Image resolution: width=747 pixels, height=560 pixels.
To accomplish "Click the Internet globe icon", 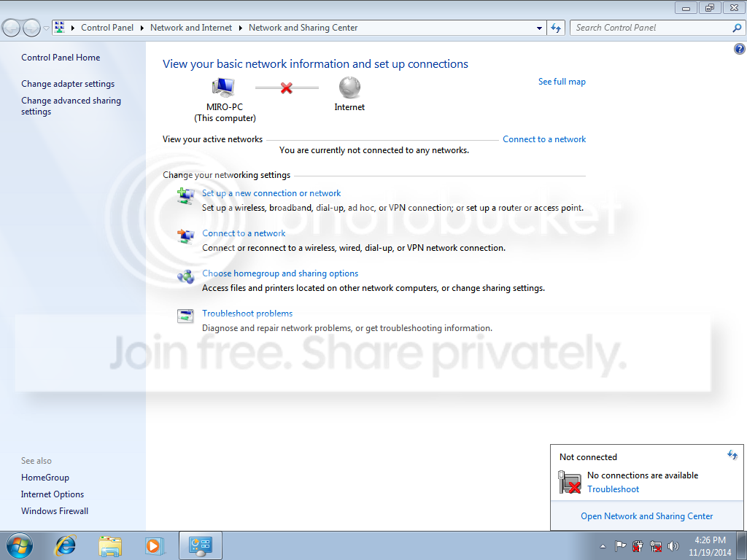I will pos(349,87).
